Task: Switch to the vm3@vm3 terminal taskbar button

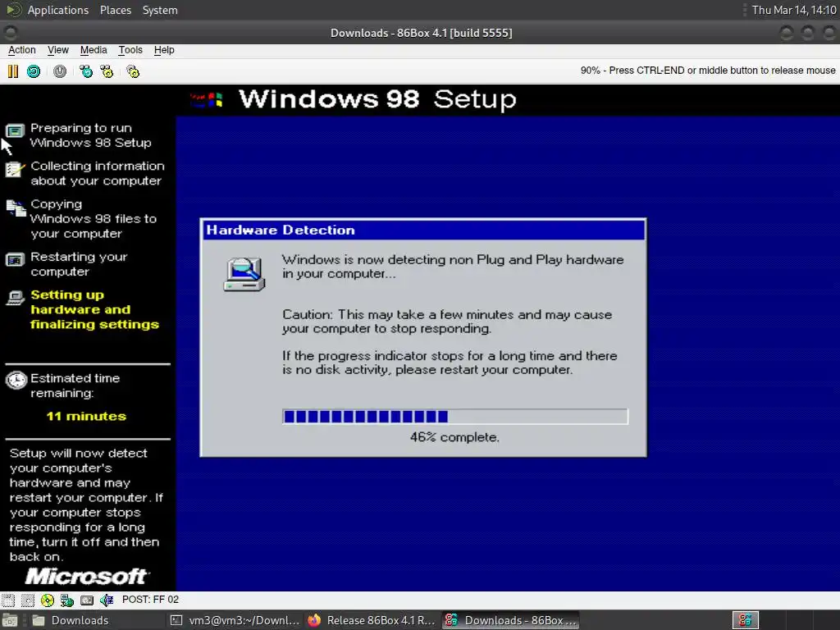Action: [235, 620]
